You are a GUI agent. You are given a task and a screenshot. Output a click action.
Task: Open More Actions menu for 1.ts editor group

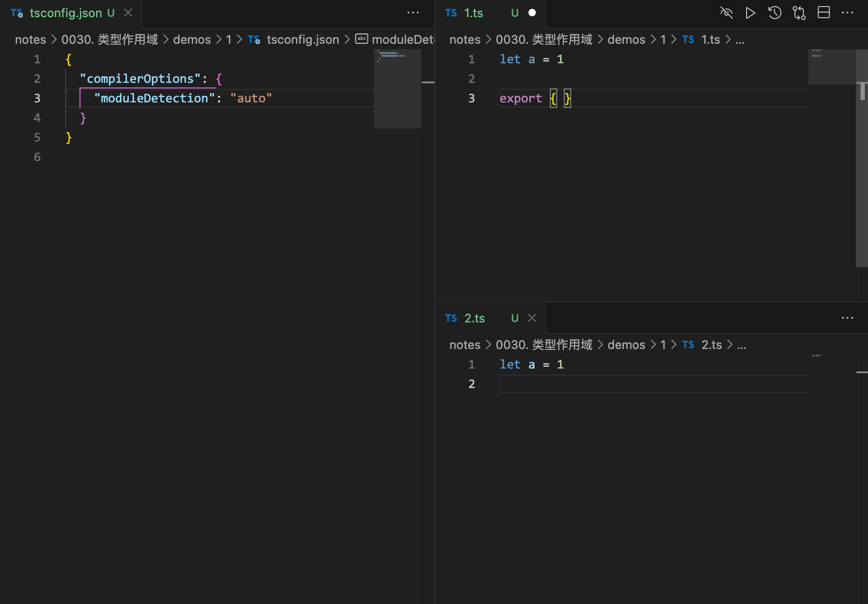click(848, 13)
